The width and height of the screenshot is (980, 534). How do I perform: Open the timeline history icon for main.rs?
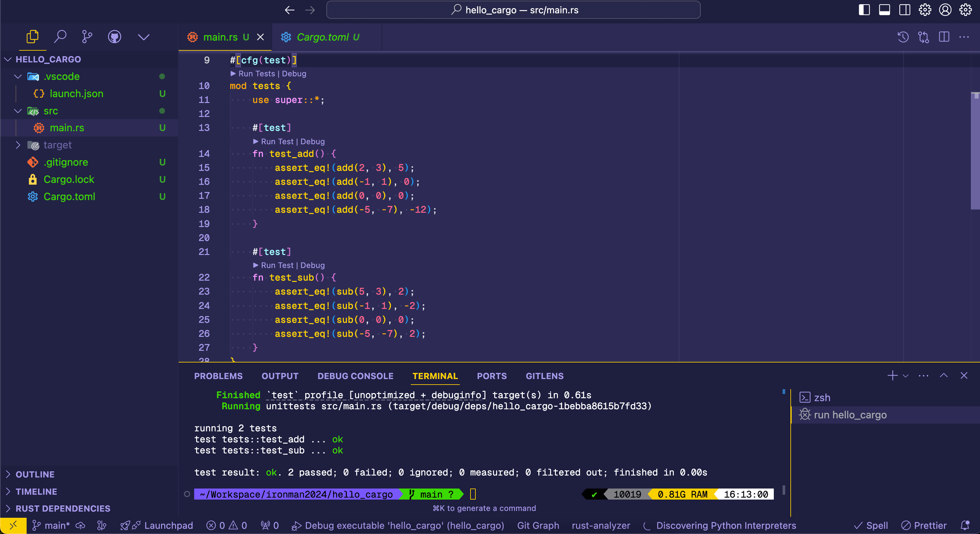pyautogui.click(x=902, y=37)
